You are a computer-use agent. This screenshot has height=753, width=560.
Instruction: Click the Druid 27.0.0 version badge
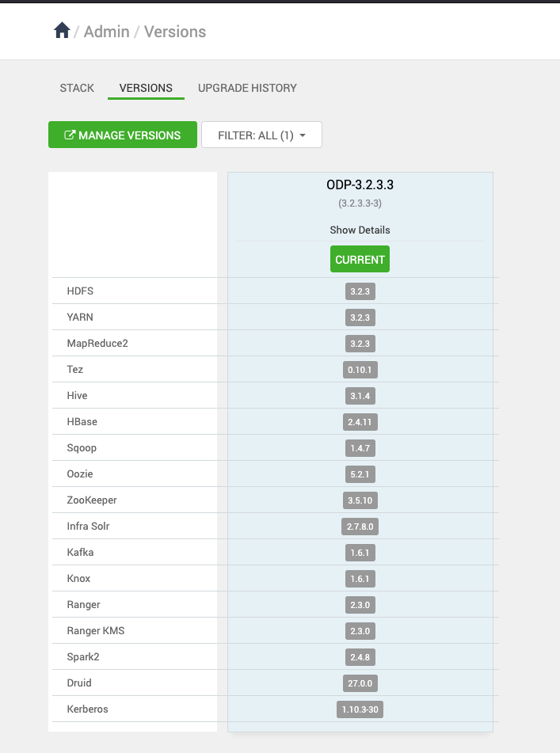360,683
